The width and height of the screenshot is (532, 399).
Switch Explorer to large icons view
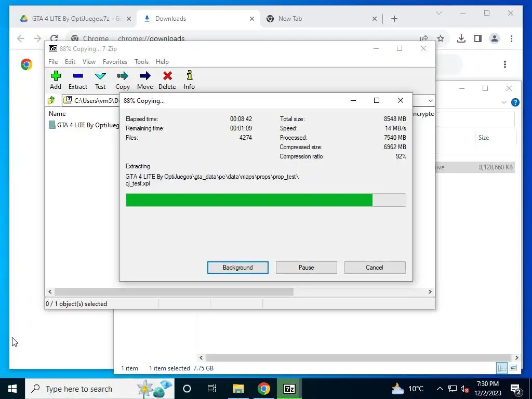513,368
